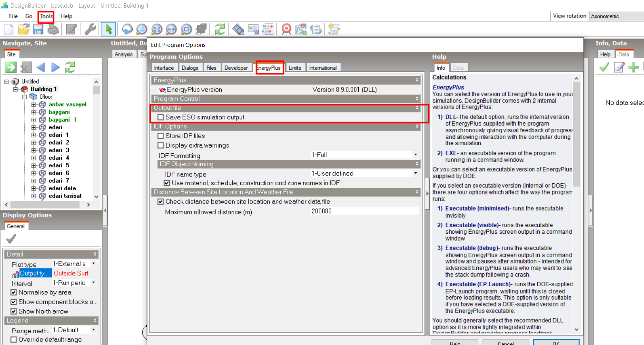This screenshot has width=644, height=345.
Task: Toggle Use material, schedule, construction names checkbox
Action: [x=167, y=183]
